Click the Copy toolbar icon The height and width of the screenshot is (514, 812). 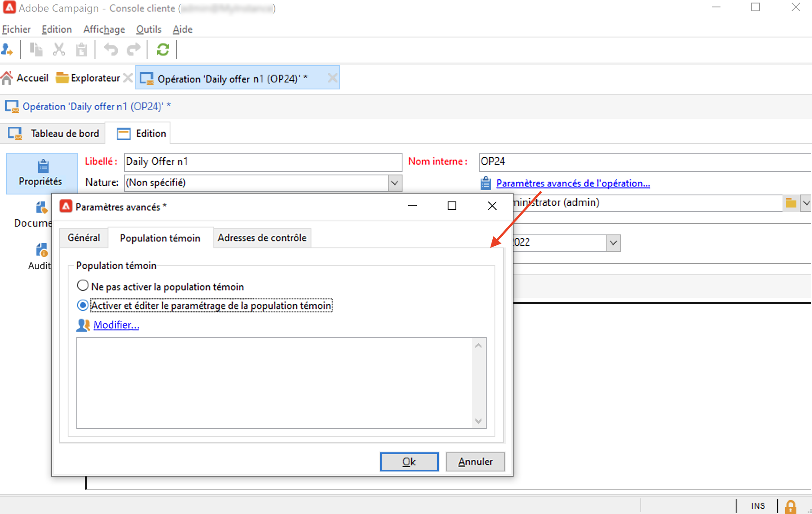point(36,49)
